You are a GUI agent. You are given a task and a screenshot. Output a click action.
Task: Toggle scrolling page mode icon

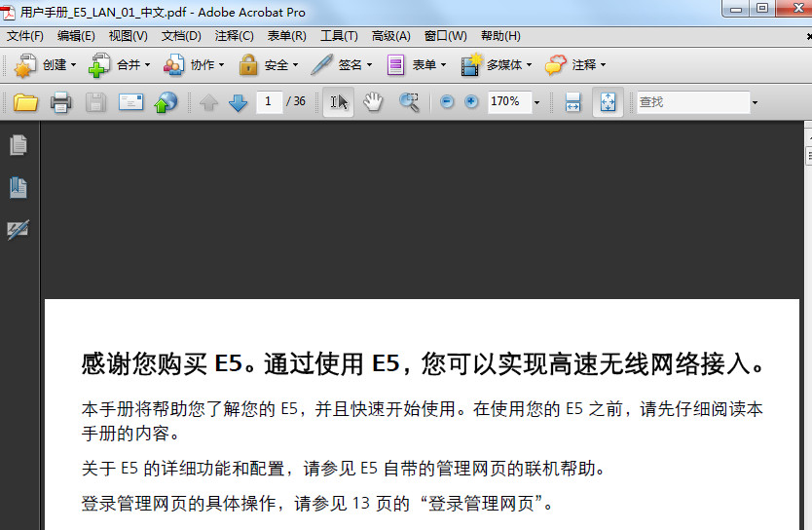tap(572, 102)
